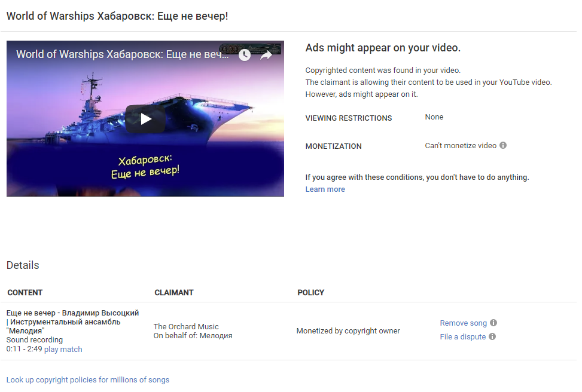This screenshot has height=392, width=582.
Task: Click the play match link
Action: click(x=63, y=350)
